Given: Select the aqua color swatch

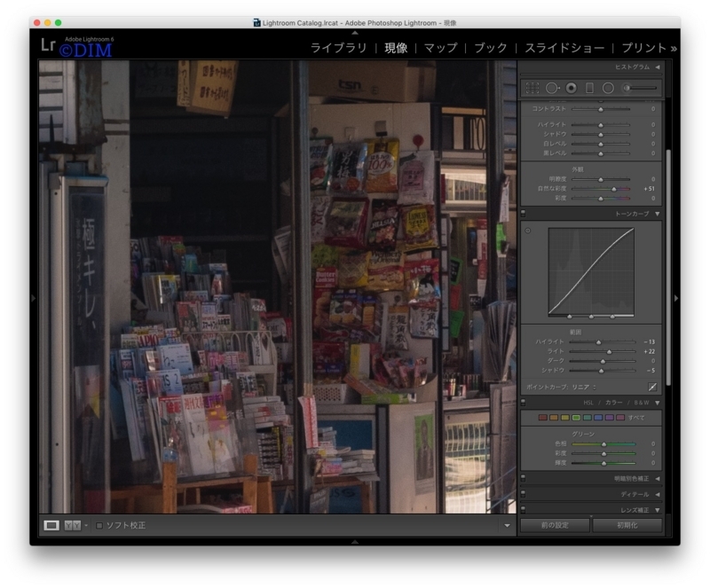Looking at the screenshot, I should tap(587, 418).
